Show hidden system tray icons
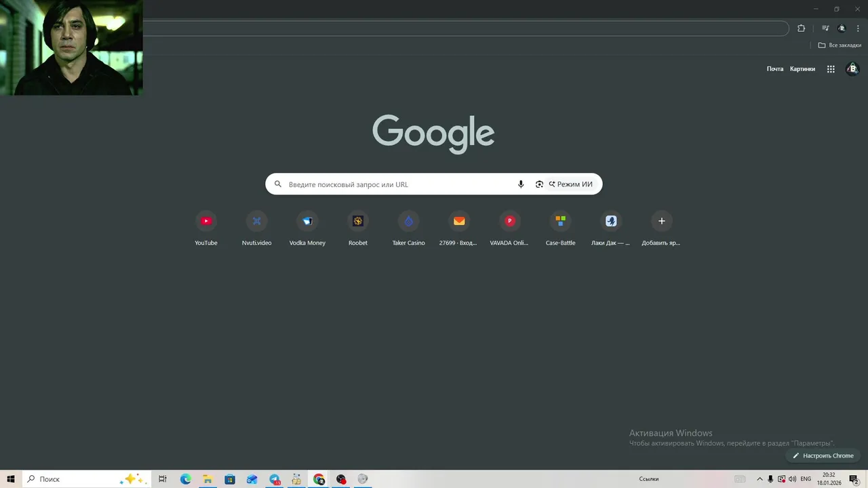The image size is (868, 488). click(759, 479)
